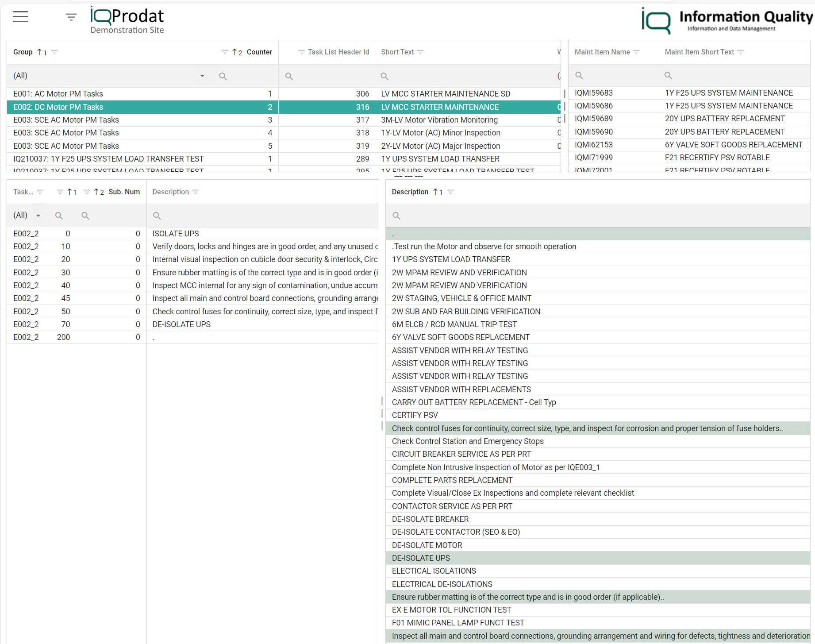Screen dimensions: 815x644
Task: Open the (All) Task filter dropdown in lower grid
Action: click(x=38, y=215)
